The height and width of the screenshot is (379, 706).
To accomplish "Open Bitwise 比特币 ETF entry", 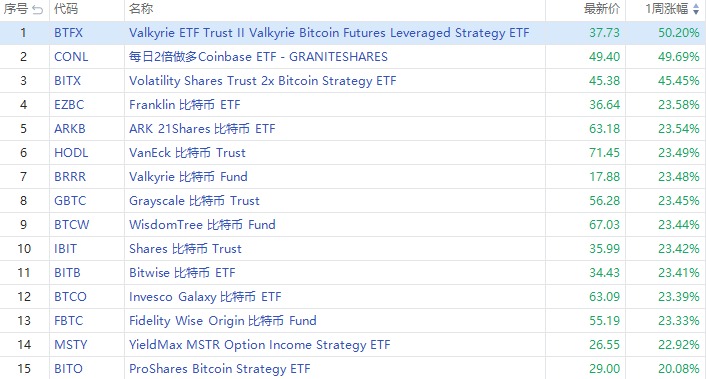I will pos(182,273).
